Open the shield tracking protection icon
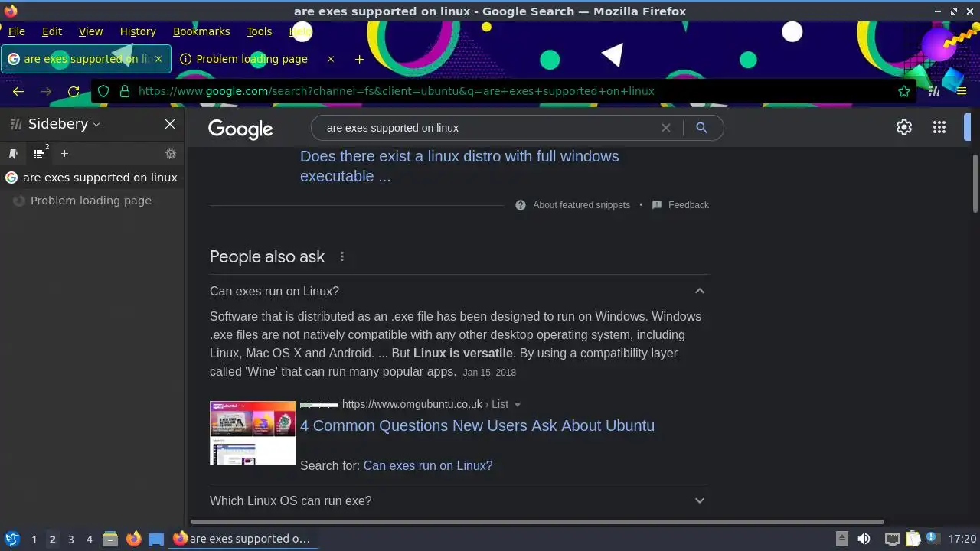Image resolution: width=980 pixels, height=551 pixels. coord(105,91)
